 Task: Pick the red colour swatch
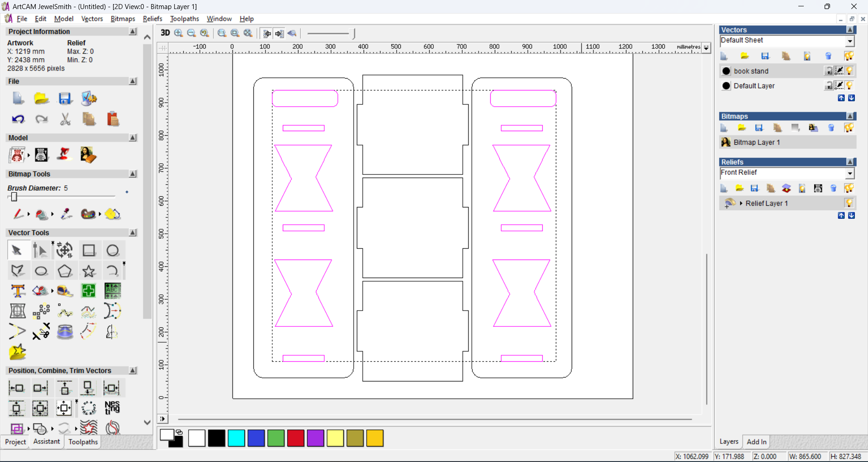point(296,438)
